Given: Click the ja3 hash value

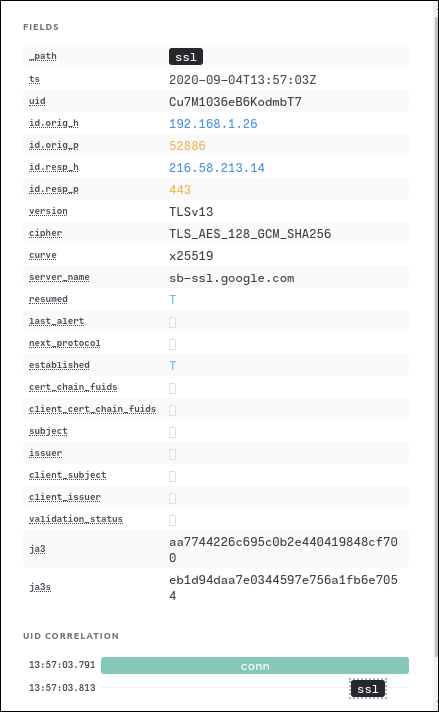Looking at the screenshot, I should (283, 549).
